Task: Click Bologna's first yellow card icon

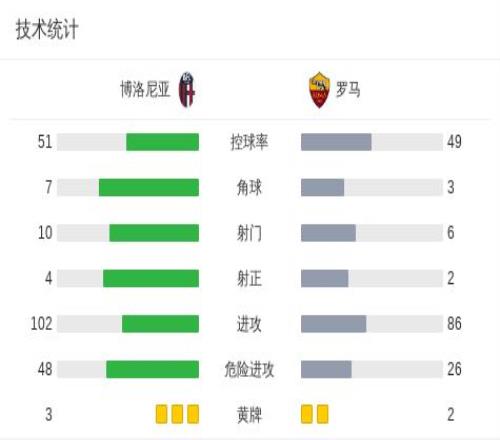Action: coord(162,414)
